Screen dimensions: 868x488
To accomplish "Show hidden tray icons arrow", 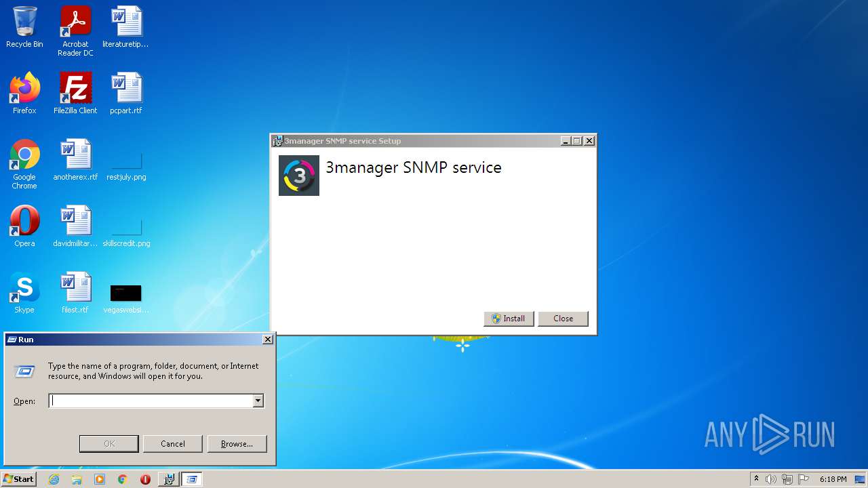I will (x=756, y=479).
